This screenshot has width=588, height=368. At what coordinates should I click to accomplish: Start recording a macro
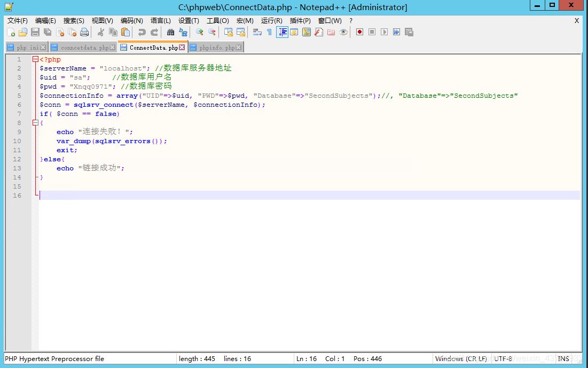click(x=359, y=32)
